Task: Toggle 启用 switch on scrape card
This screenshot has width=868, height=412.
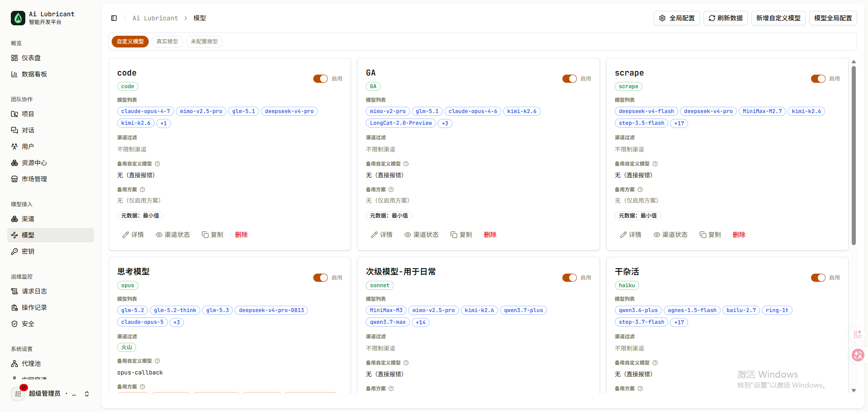Action: (818, 79)
